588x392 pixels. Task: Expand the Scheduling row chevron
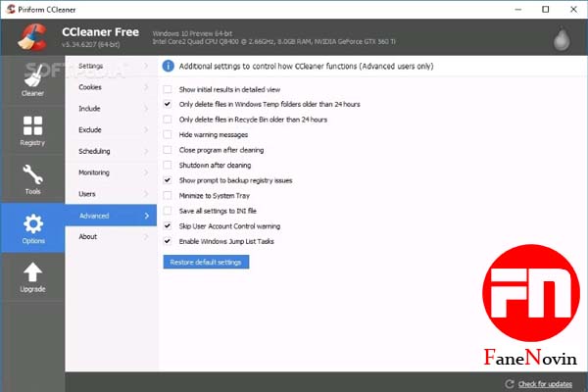coord(146,151)
